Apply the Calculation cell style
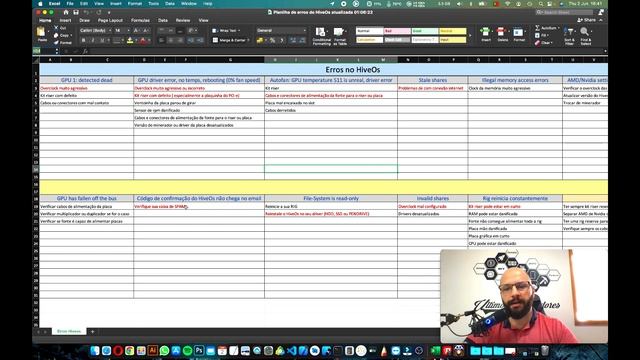 (369, 40)
